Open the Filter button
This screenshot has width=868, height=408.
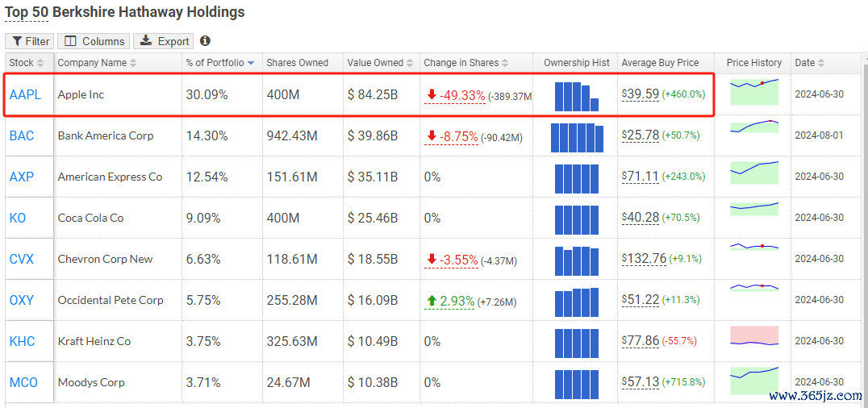(x=29, y=41)
